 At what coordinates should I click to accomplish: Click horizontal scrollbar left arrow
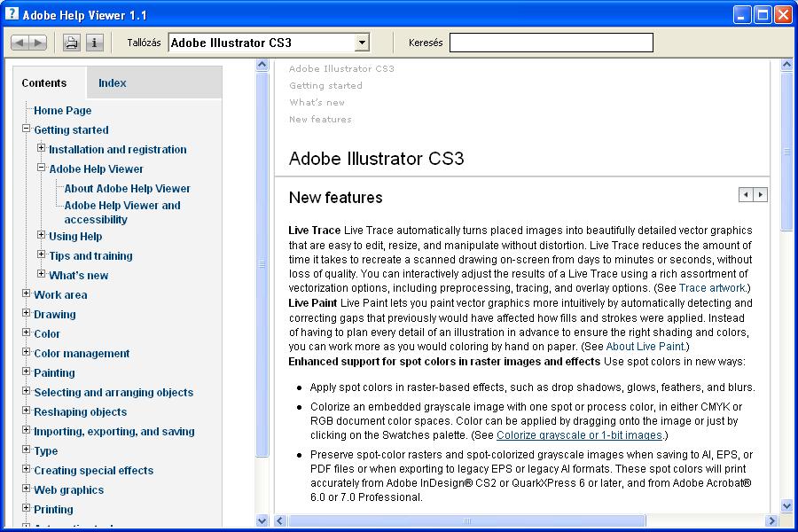280,520
